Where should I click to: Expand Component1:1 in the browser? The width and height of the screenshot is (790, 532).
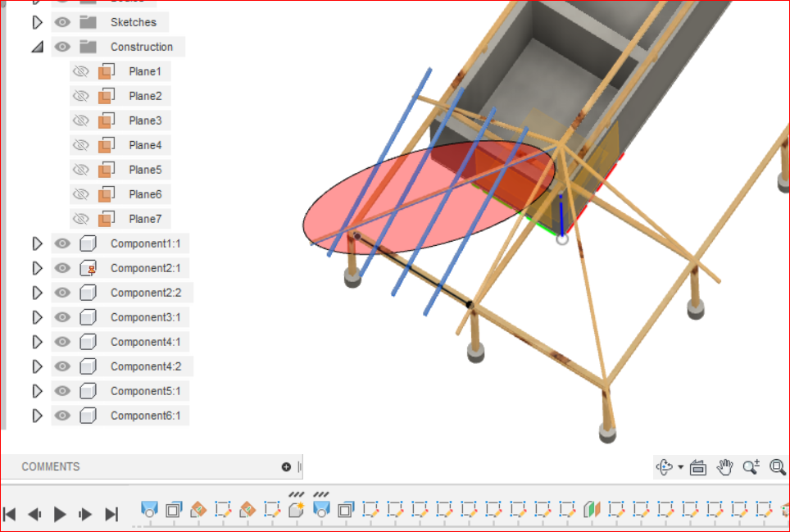point(37,243)
